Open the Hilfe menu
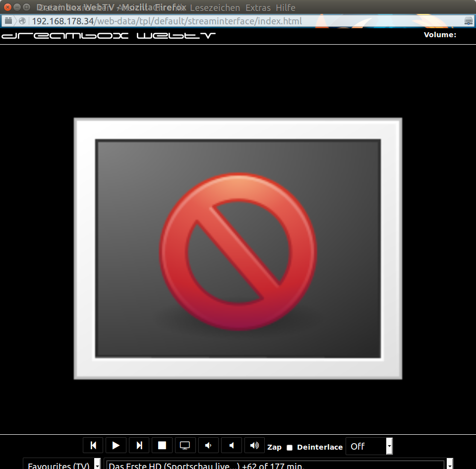Screen dimensions: 476x469 click(285, 7)
